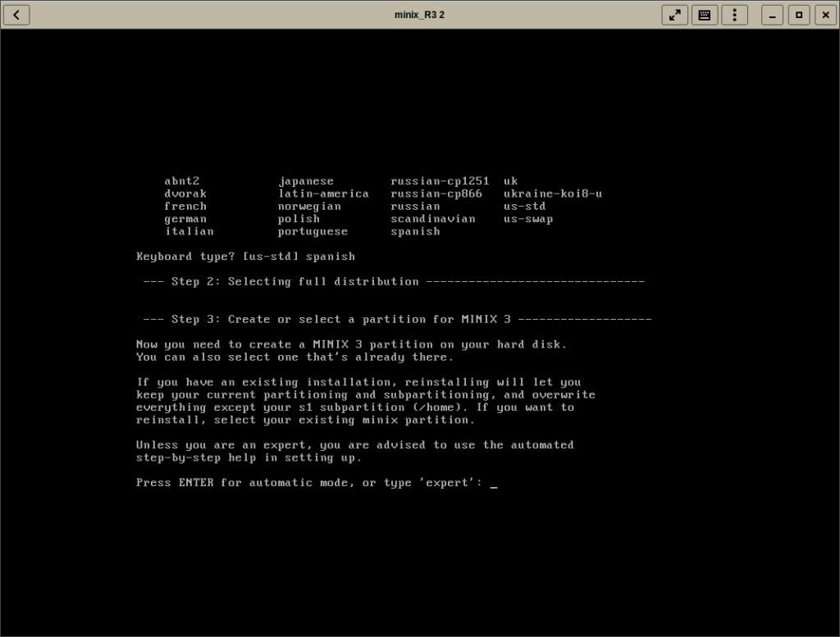Close the minix_R3 2 window
Screen dimensions: 840x637
(x=825, y=15)
